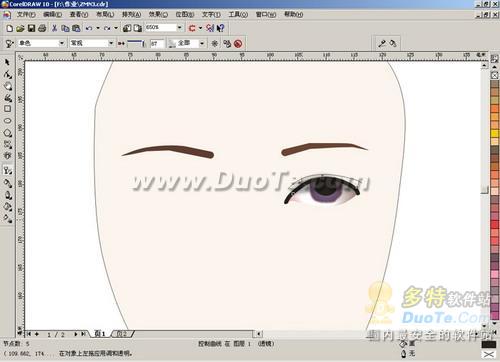This screenshot has height=362, width=500.
Task: Click the Corel Online icon
Action: pyautogui.click(x=210, y=28)
